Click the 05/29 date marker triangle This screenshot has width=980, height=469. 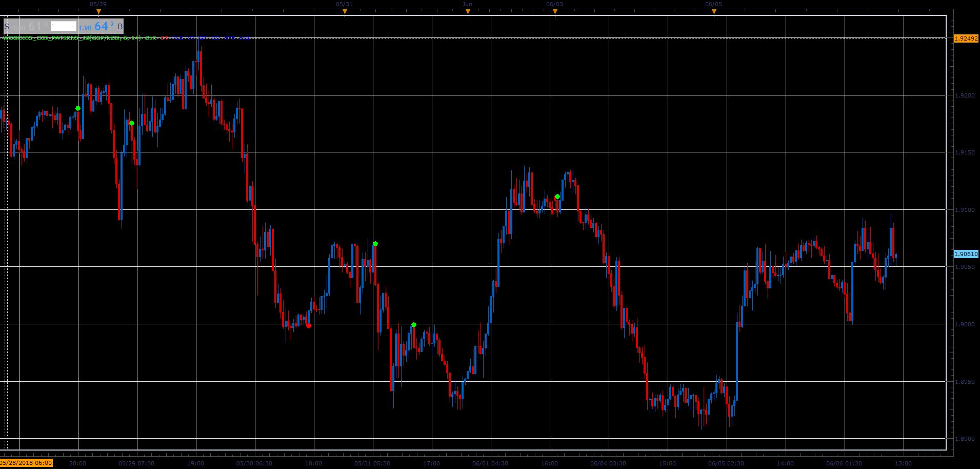[x=98, y=11]
